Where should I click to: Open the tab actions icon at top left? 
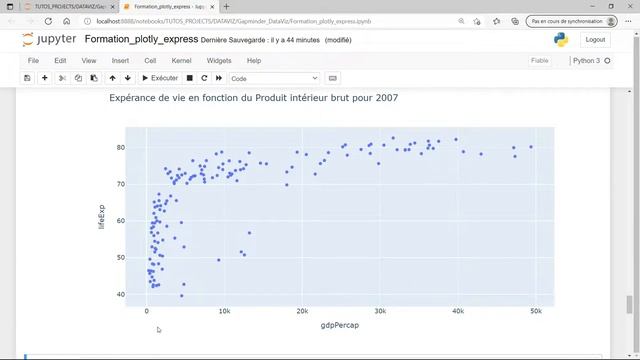[x=10, y=7]
